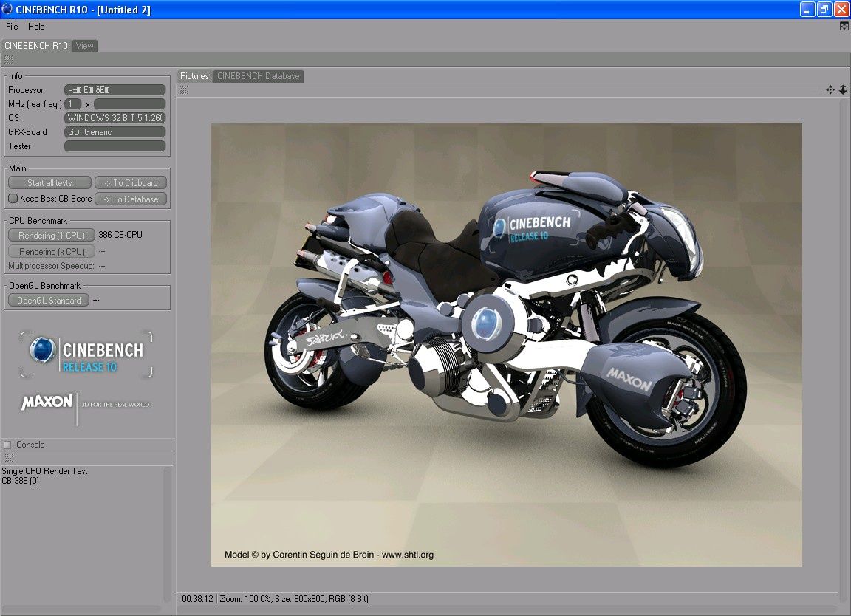Click the Start all tests button
The width and height of the screenshot is (851, 616).
point(49,183)
